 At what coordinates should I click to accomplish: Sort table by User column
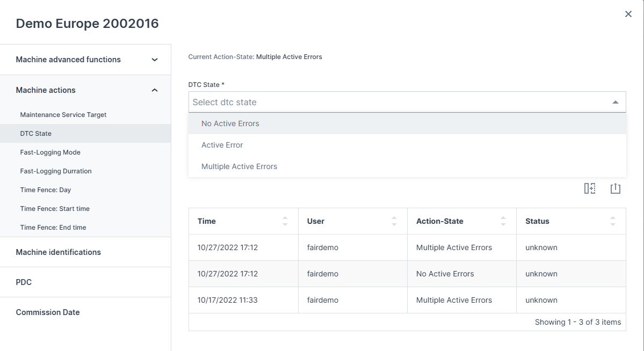[x=394, y=221]
